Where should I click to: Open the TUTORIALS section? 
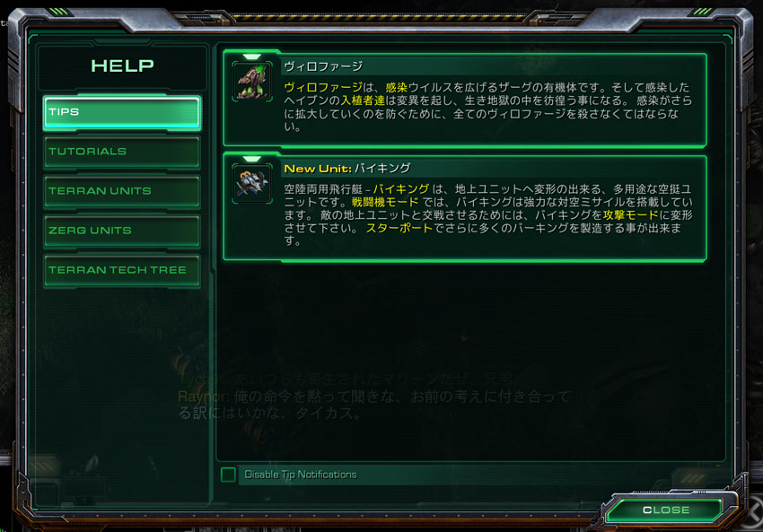[x=122, y=152]
